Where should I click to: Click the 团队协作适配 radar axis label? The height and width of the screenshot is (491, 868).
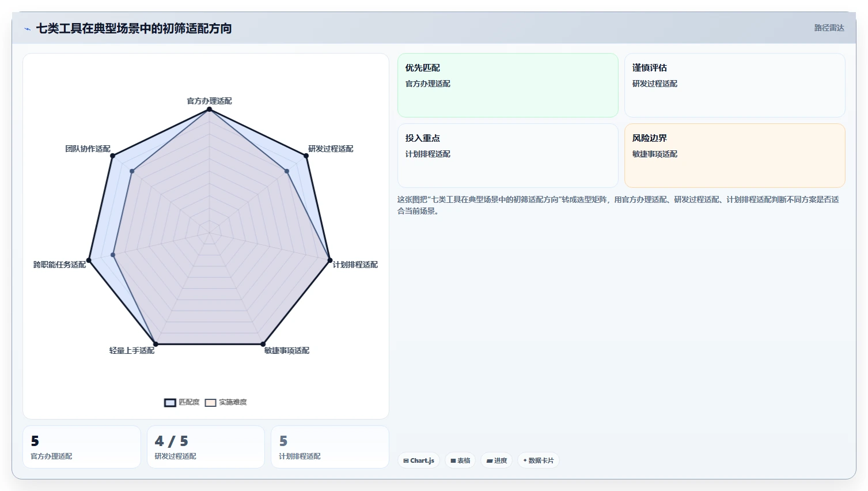88,149
